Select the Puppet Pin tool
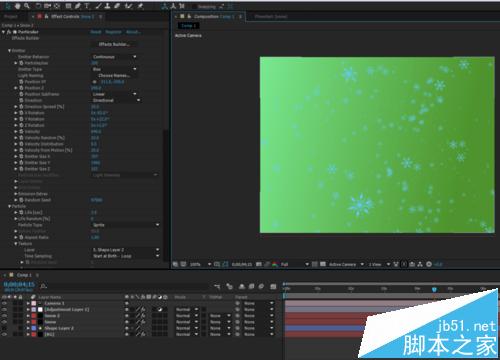The width and height of the screenshot is (500, 360). [140, 6]
